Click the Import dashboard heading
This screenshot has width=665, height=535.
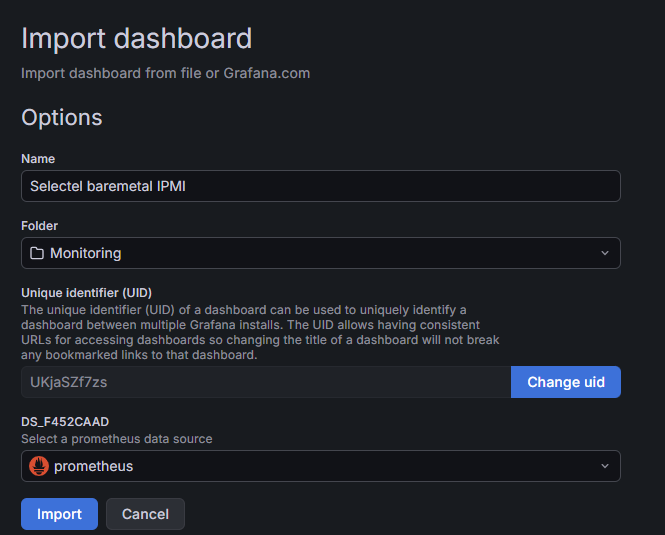pyautogui.click(x=137, y=39)
